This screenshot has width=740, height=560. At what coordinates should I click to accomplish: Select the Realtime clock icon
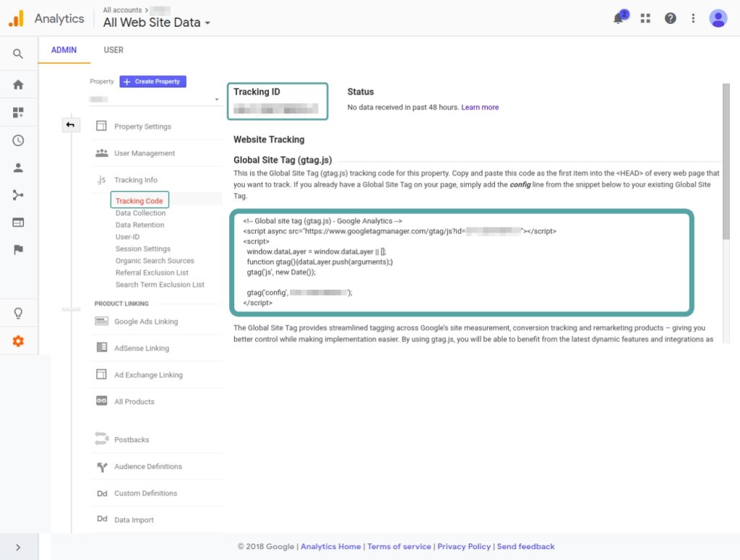[17, 141]
